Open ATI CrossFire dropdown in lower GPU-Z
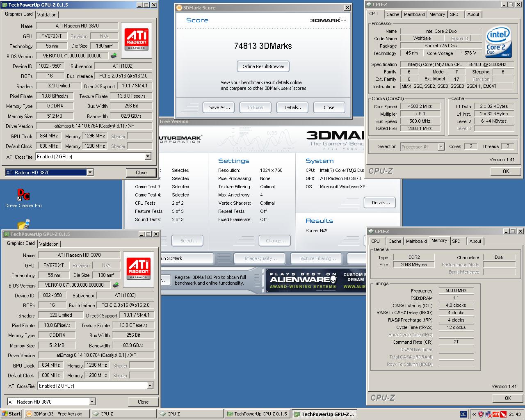Viewport: 525px width, 420px height. pos(150,386)
